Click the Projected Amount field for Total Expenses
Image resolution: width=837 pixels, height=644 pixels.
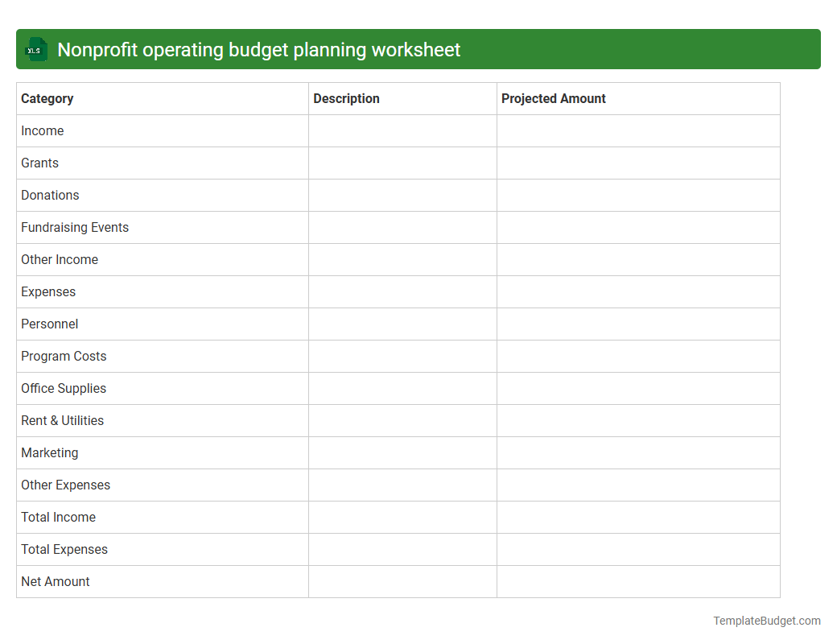click(638, 549)
